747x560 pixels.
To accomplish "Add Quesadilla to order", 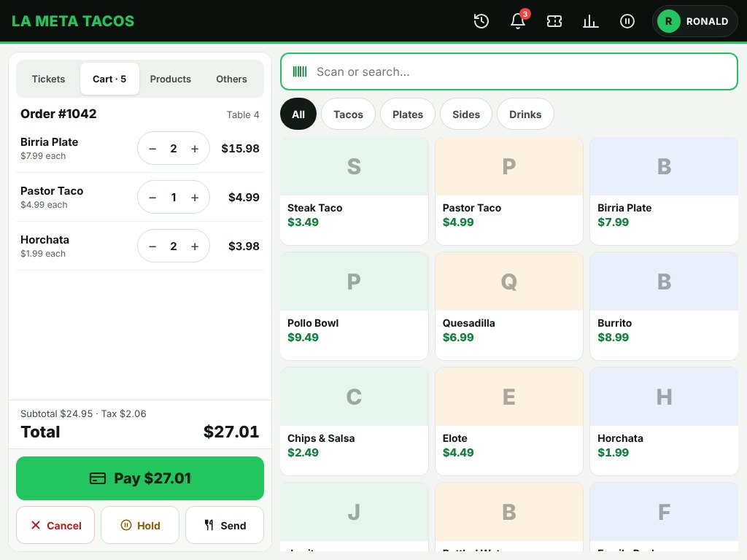I will coord(508,306).
